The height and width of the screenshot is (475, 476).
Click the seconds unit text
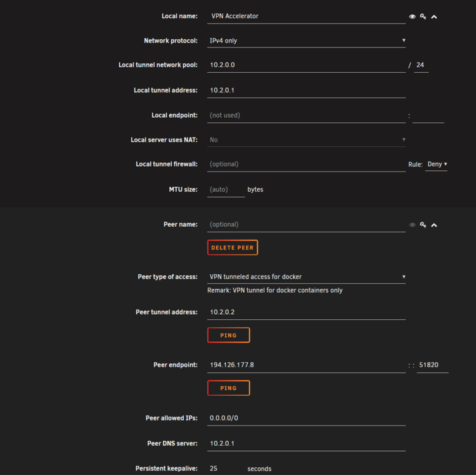[259, 469]
